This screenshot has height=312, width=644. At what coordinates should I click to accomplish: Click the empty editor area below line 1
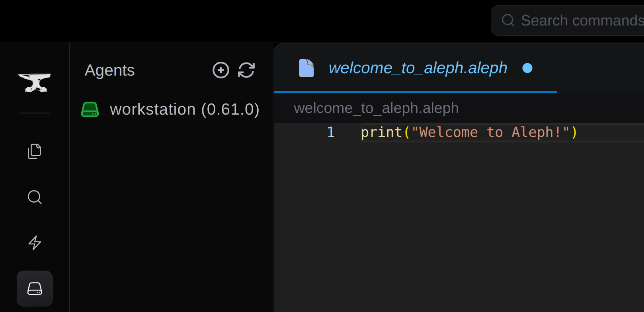click(458, 223)
